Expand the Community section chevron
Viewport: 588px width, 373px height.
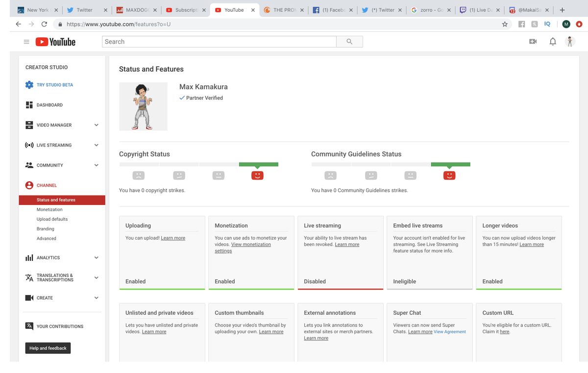(97, 165)
